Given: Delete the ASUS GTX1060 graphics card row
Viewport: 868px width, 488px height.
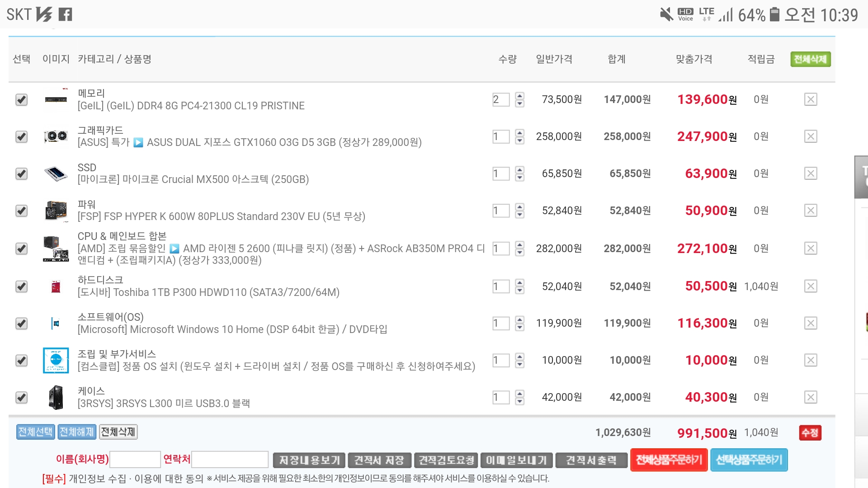Looking at the screenshot, I should coord(811,136).
